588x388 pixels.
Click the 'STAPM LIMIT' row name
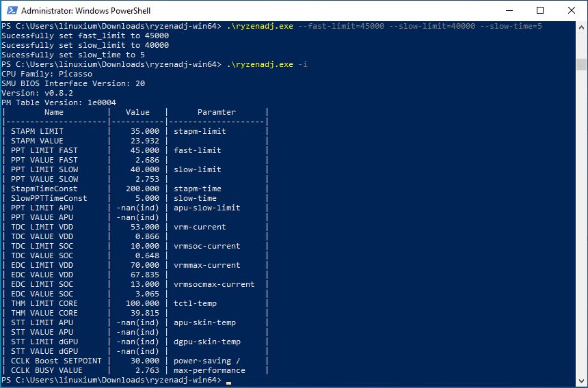[37, 131]
